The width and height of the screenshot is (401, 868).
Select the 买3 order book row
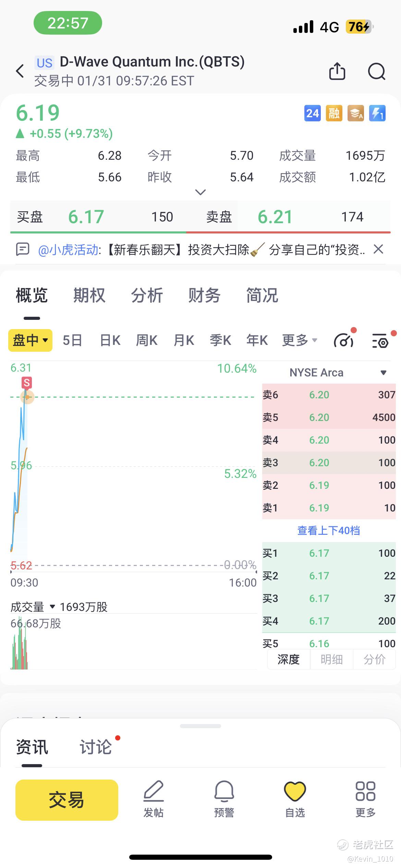pos(329,599)
